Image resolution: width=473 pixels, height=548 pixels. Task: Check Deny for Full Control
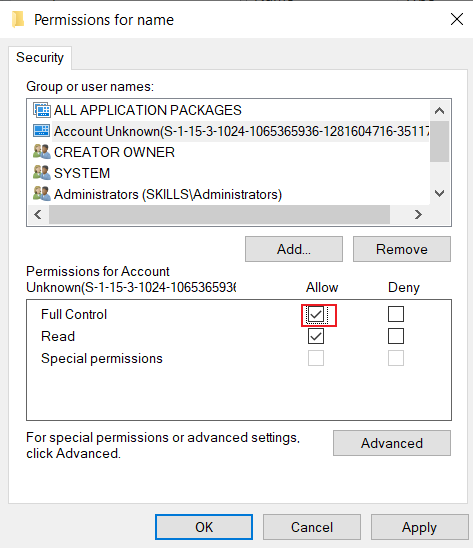[396, 314]
